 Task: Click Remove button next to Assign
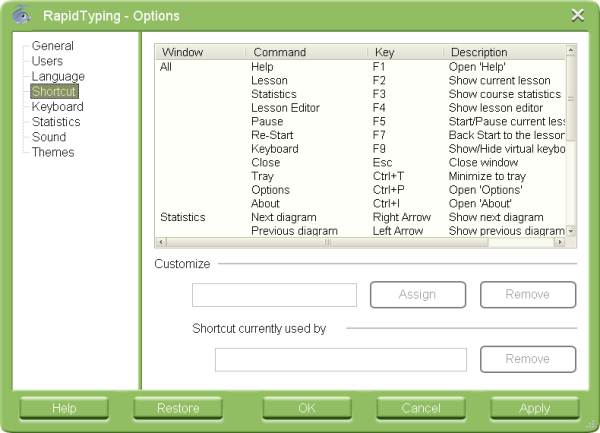click(528, 295)
